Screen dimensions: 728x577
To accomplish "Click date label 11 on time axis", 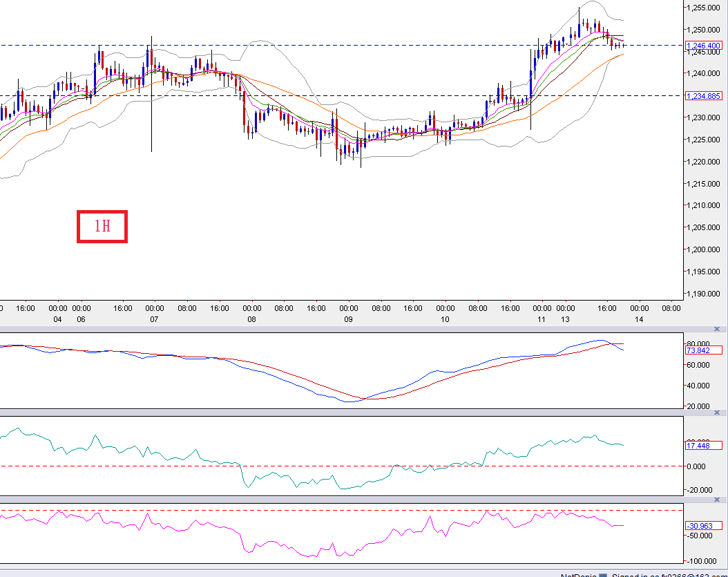I will (x=542, y=319).
